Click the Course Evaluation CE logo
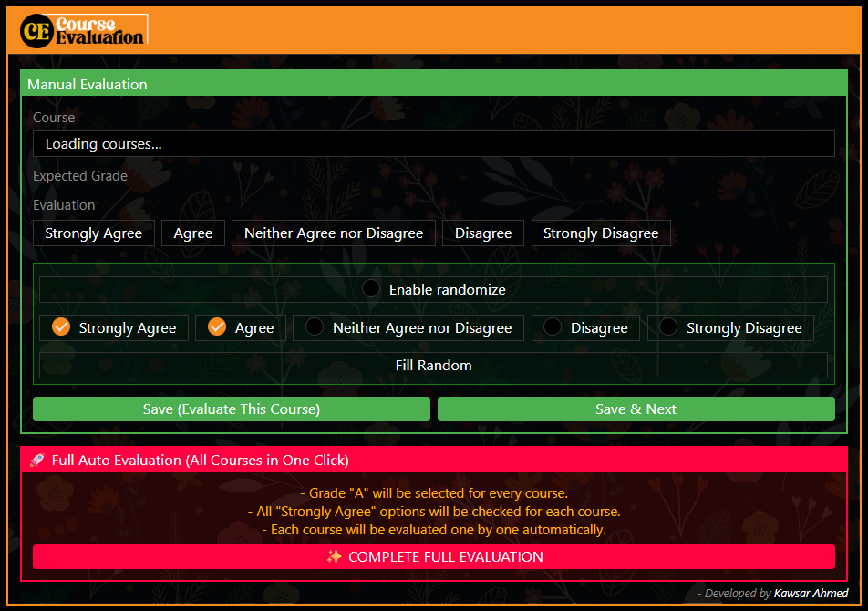The height and width of the screenshot is (611, 868). click(x=83, y=30)
